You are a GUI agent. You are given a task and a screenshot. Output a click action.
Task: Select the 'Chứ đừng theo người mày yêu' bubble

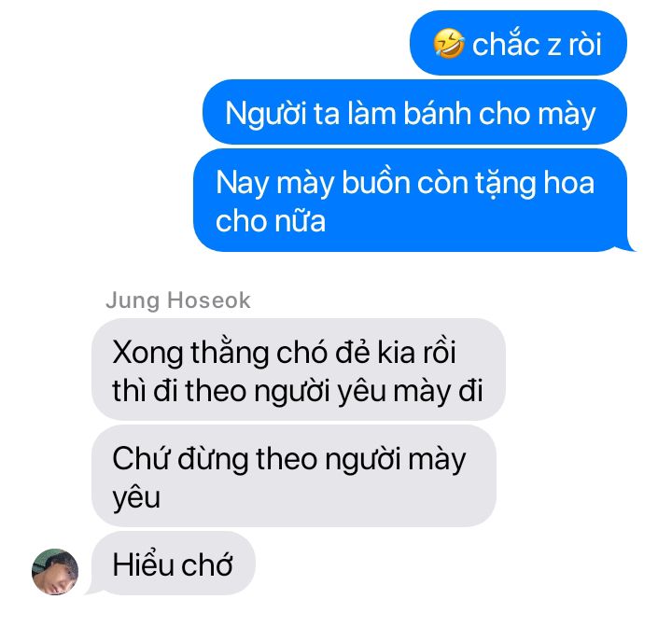(294, 476)
